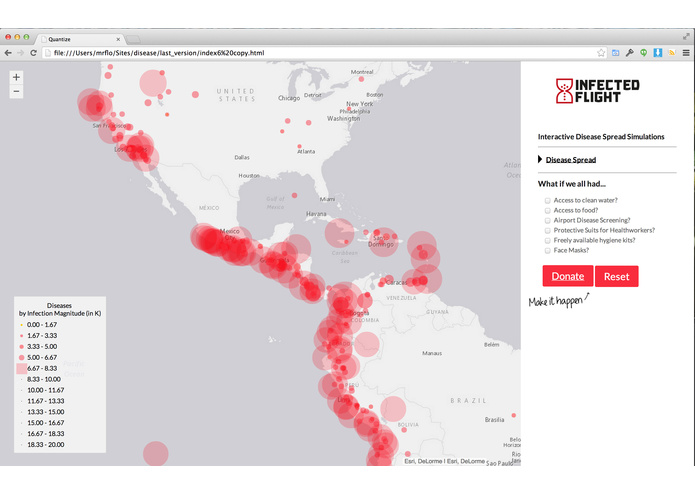
Task: Click the small infection dot near Atlanta
Action: [x=299, y=146]
